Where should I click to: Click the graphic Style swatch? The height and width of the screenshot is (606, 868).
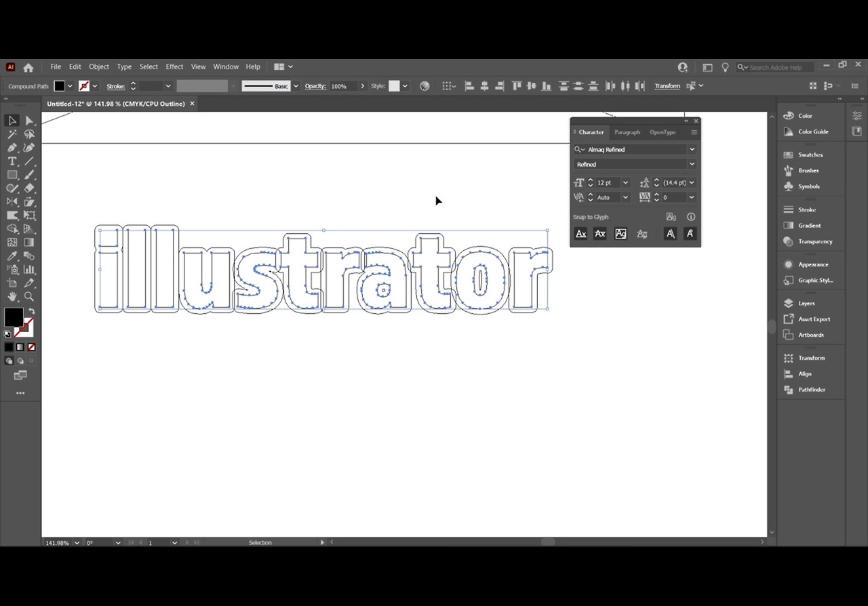pyautogui.click(x=394, y=86)
